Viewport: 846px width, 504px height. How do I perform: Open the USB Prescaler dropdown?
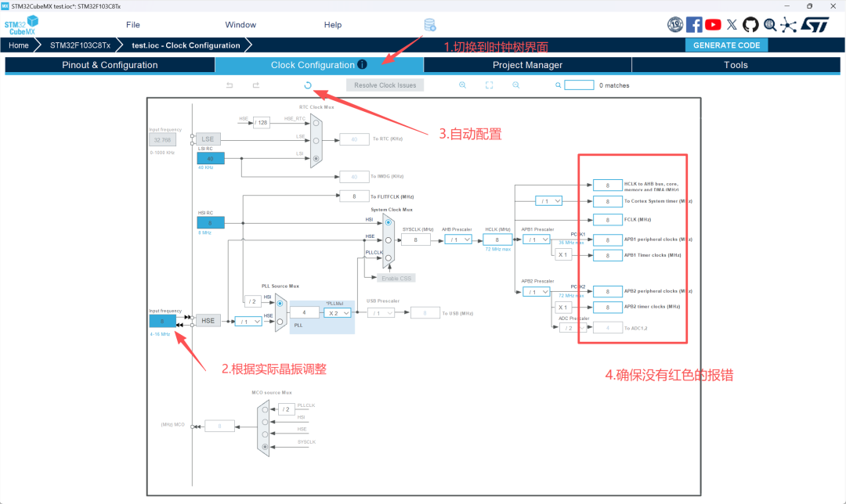[x=381, y=312]
